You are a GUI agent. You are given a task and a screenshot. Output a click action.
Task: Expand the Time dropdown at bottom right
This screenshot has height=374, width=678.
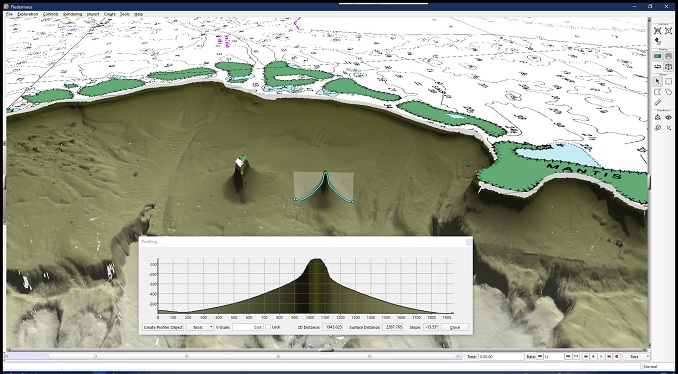click(x=637, y=357)
